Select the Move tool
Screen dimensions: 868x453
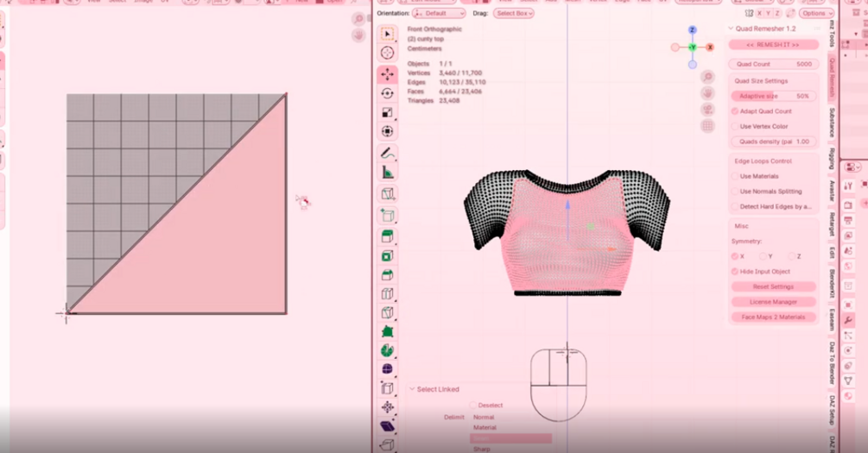[388, 74]
